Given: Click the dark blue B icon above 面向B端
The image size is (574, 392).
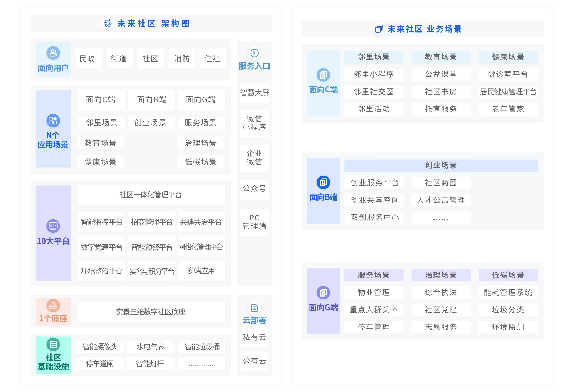Looking at the screenshot, I should pos(323,182).
